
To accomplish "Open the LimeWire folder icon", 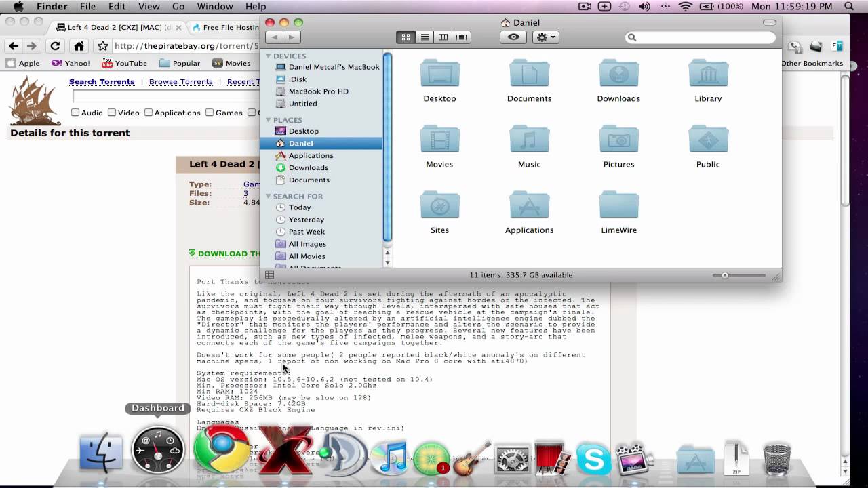I will [x=618, y=205].
